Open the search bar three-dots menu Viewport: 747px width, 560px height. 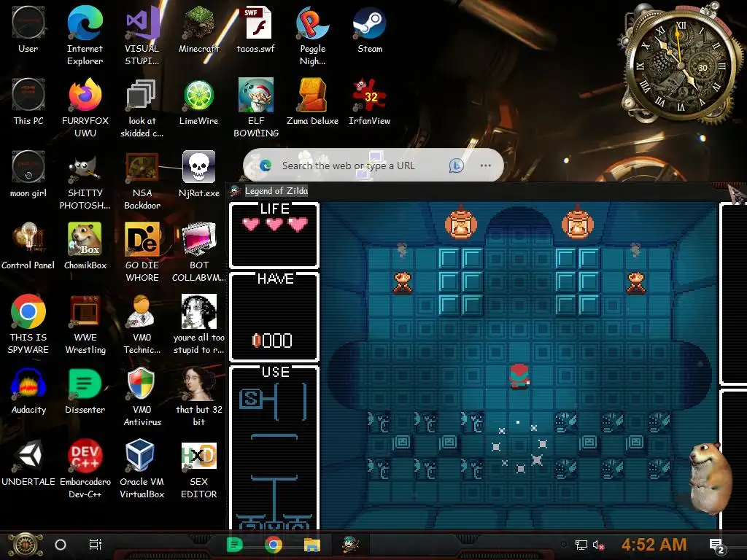click(x=485, y=166)
